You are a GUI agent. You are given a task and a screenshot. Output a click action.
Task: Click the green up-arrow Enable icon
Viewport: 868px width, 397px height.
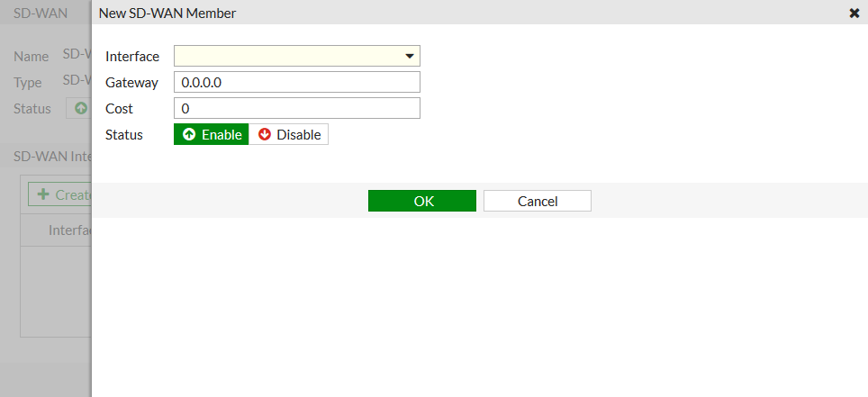[189, 135]
